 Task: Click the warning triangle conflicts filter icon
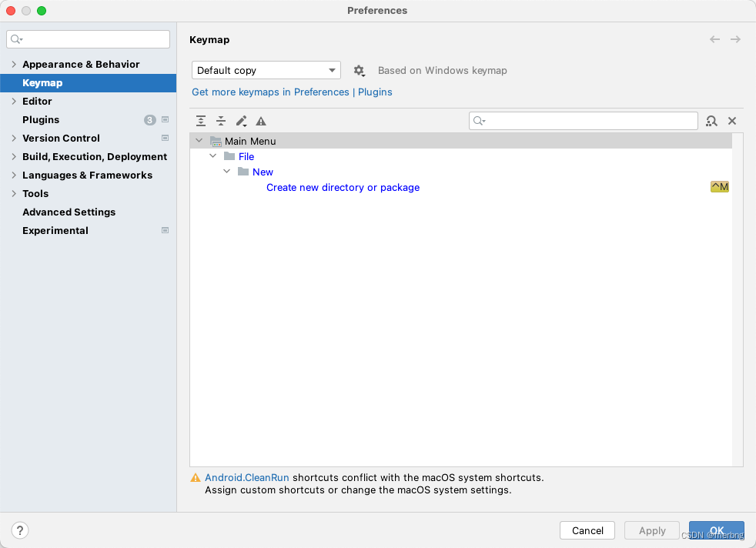tap(261, 121)
